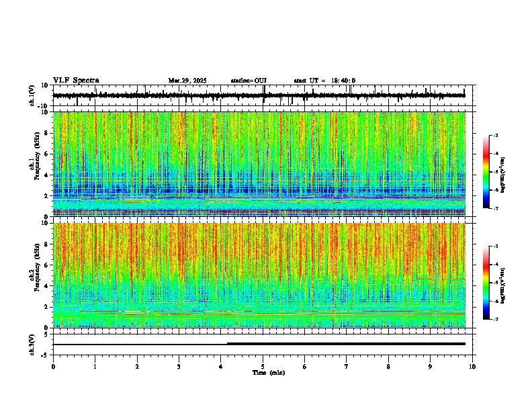Click the "-3" label on ch.1 colorbar
The height and width of the screenshot is (411, 532).
coord(496,135)
